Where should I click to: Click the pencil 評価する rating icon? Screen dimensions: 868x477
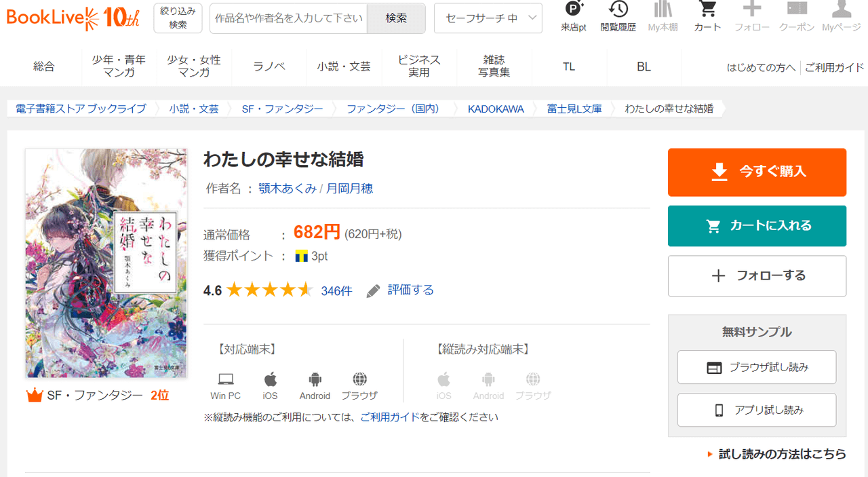click(373, 291)
